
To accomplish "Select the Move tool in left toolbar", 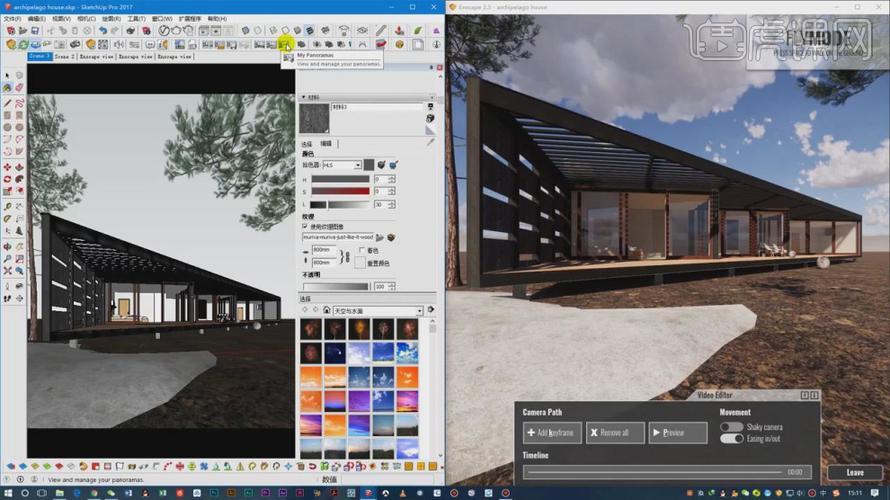I will (x=7, y=167).
